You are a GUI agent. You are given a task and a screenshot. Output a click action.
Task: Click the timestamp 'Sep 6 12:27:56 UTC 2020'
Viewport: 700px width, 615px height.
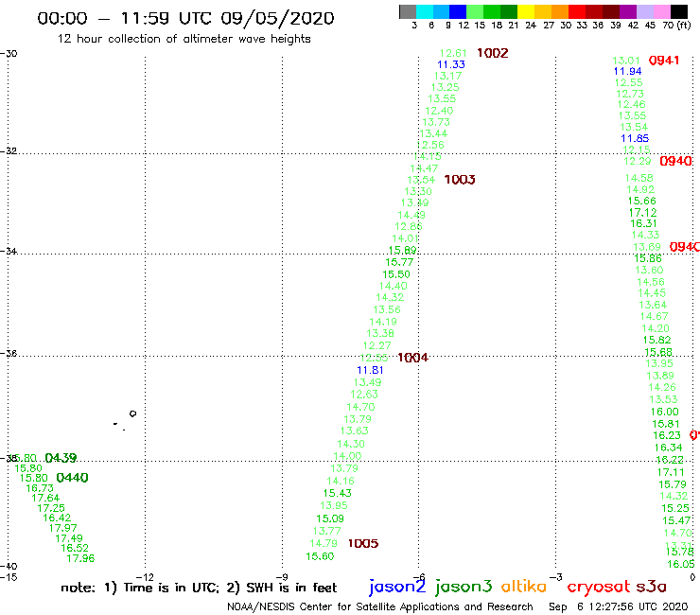click(x=619, y=607)
